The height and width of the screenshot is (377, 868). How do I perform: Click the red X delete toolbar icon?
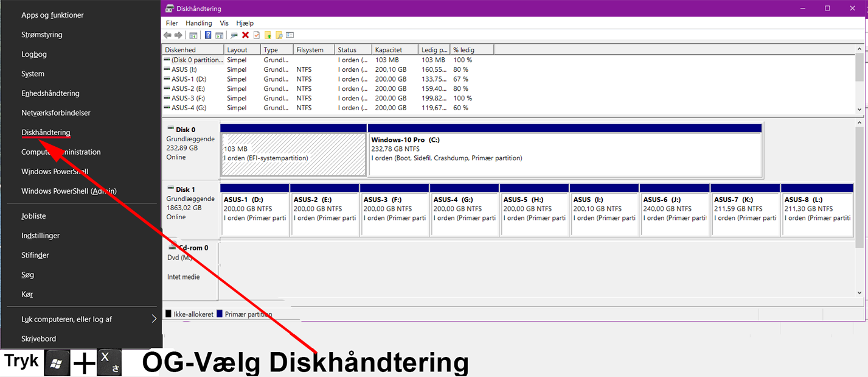245,35
